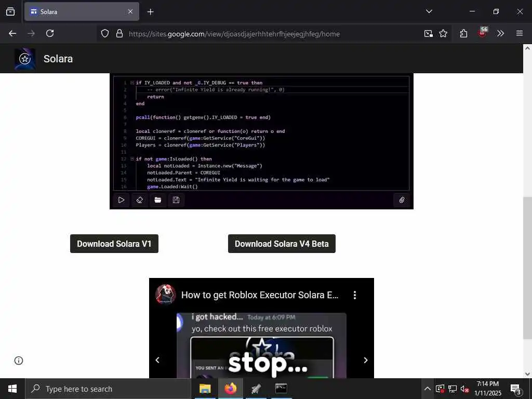Screen dimensions: 532x399
Task: Click the page vertical scrollbar thumb
Action: tap(527, 268)
